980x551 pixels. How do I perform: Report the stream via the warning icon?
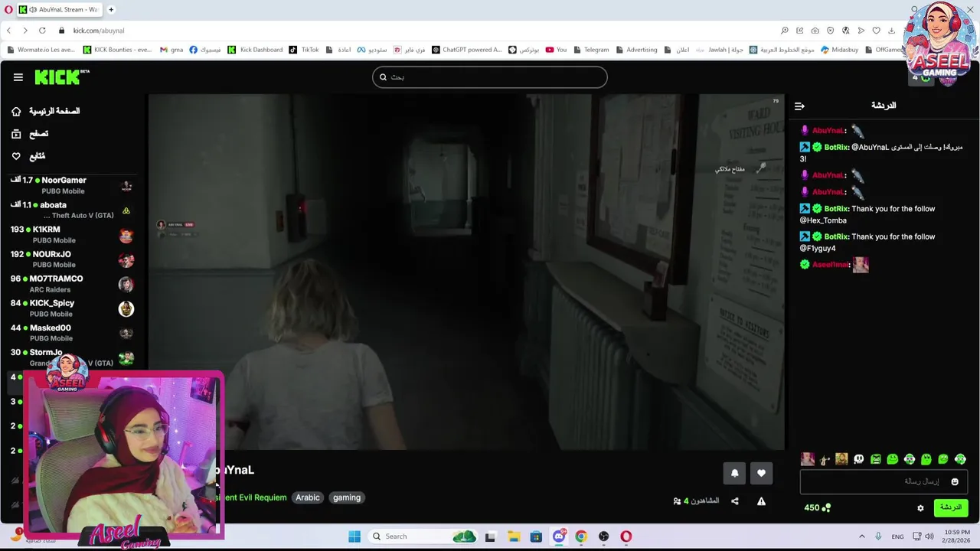(761, 501)
